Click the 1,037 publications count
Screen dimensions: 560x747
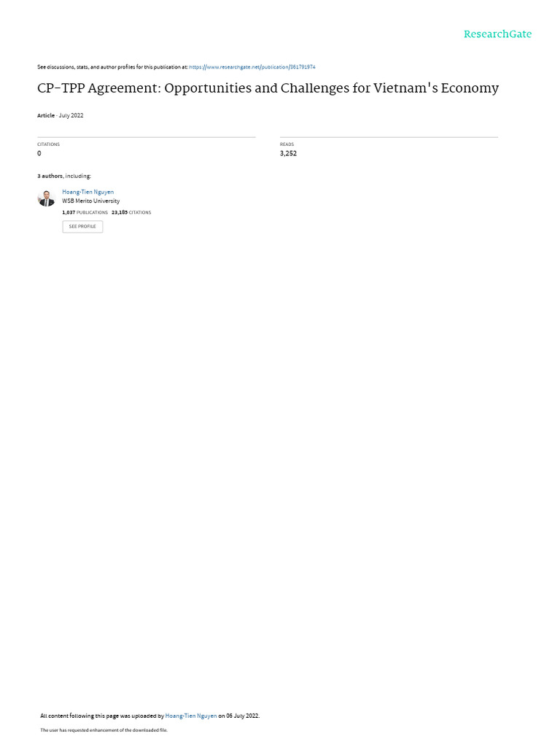click(85, 212)
